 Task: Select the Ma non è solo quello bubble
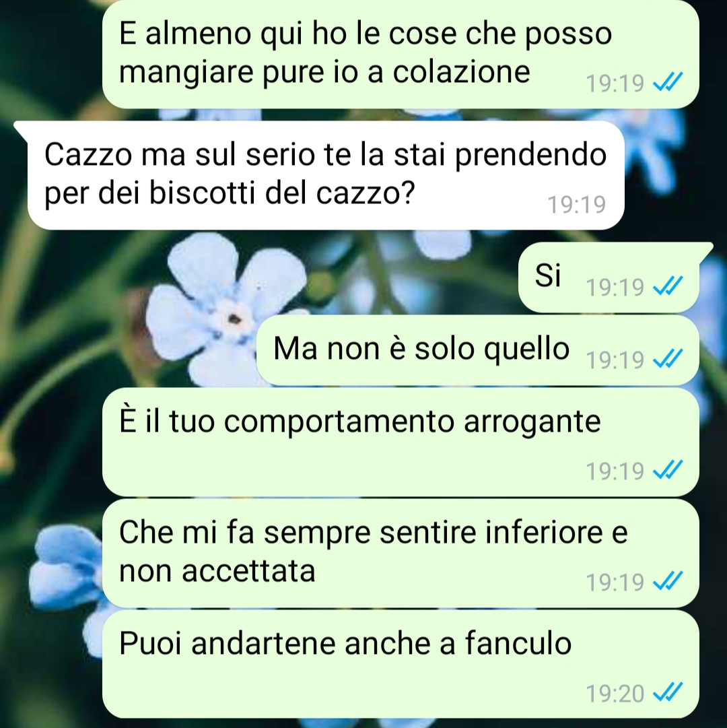click(x=478, y=350)
